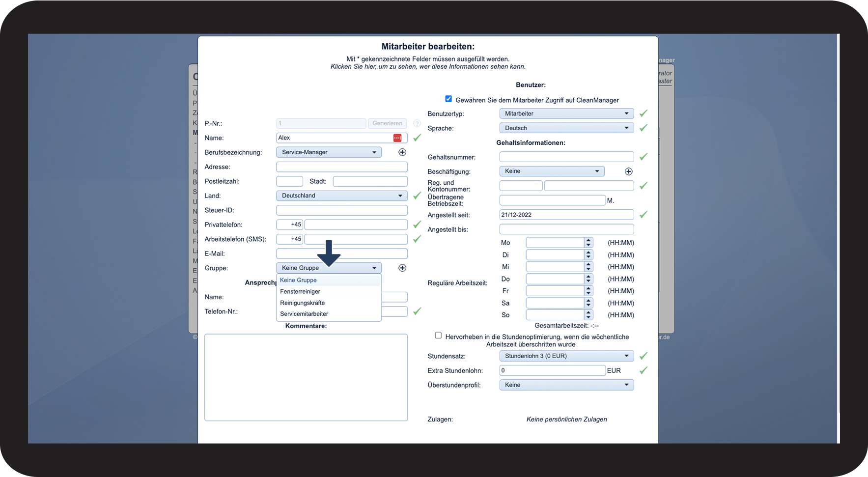Click the Kontonummer input field
Screen dimensions: 868x477
click(589, 186)
